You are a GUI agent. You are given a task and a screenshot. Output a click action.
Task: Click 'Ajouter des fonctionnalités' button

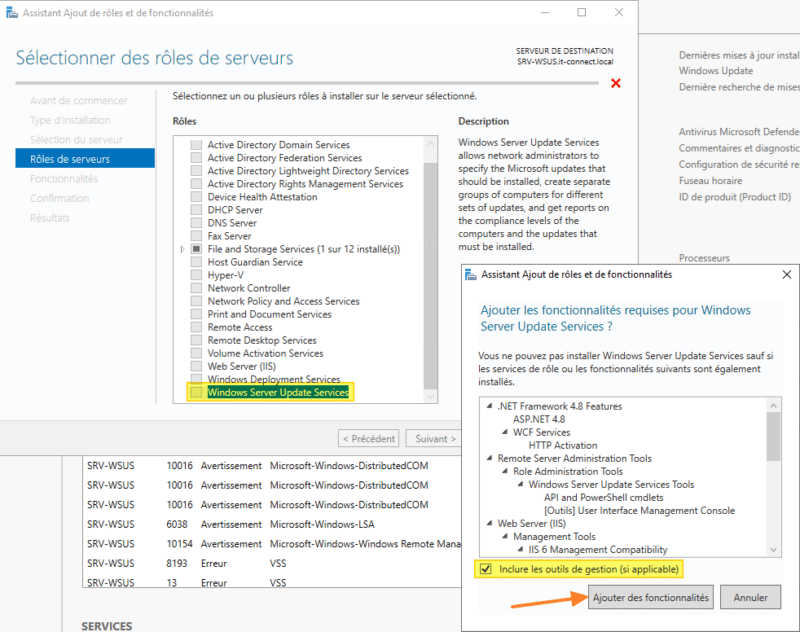pyautogui.click(x=650, y=598)
